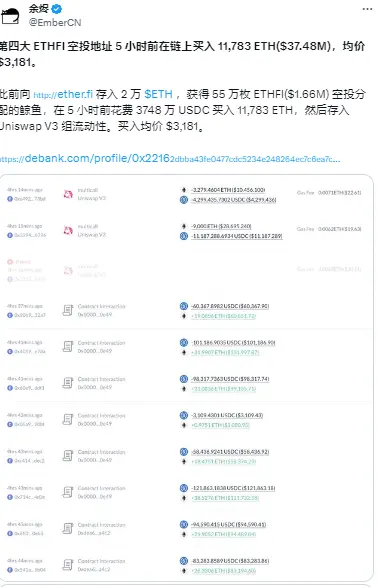Viewport: 378px width, 587px height.
Task: Select the amount -60,367.8982 USDC
Action: tap(230, 306)
